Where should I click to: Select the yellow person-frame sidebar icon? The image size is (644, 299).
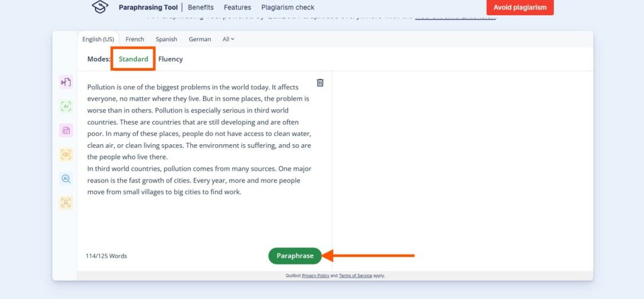[x=66, y=203]
